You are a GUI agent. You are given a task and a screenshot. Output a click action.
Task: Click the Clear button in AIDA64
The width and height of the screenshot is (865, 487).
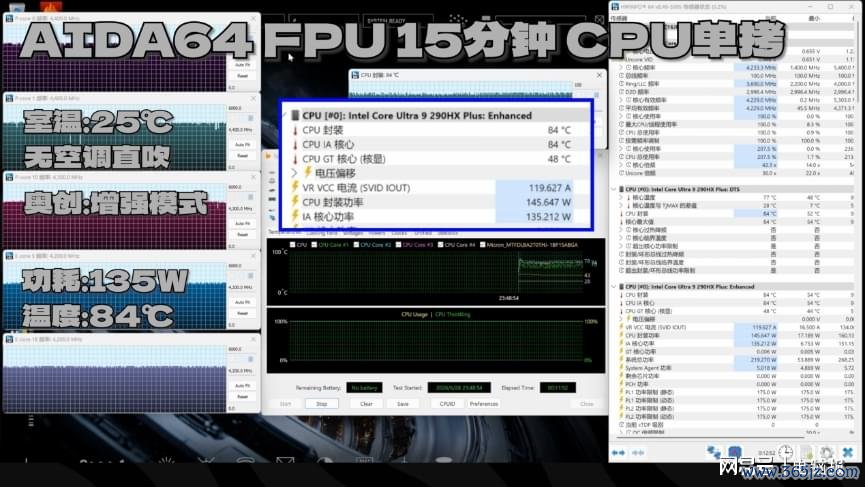click(366, 404)
